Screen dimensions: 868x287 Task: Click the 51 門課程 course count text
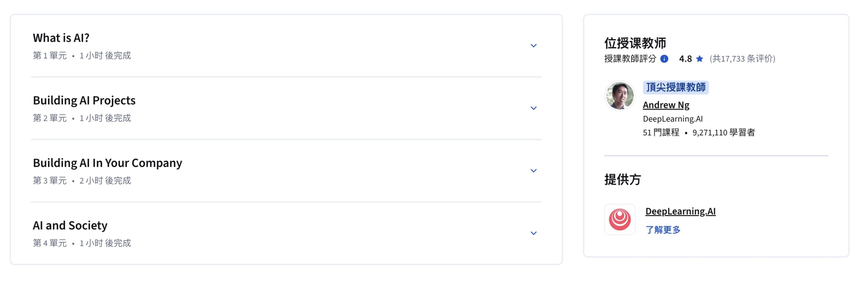[661, 132]
